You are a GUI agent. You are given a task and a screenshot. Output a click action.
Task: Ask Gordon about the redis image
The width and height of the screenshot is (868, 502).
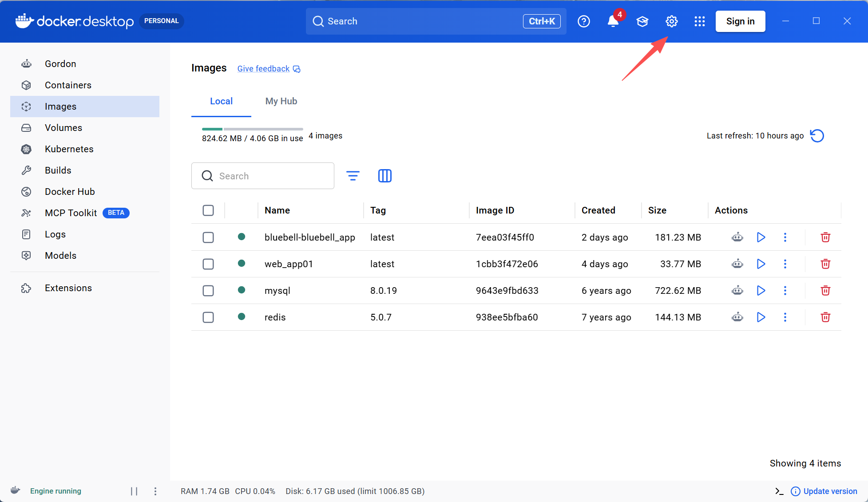tap(737, 317)
